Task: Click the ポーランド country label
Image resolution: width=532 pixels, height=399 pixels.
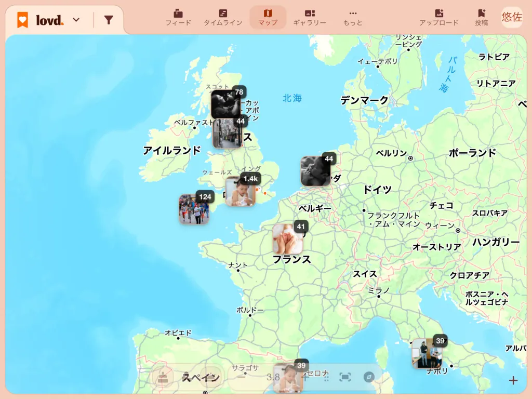Action: point(472,153)
